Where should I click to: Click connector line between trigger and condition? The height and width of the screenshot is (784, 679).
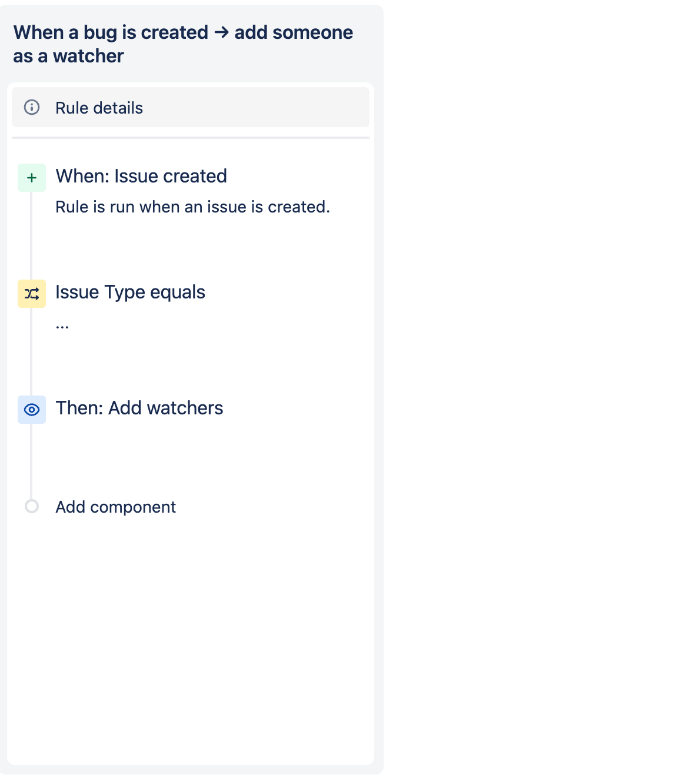pyautogui.click(x=31, y=235)
